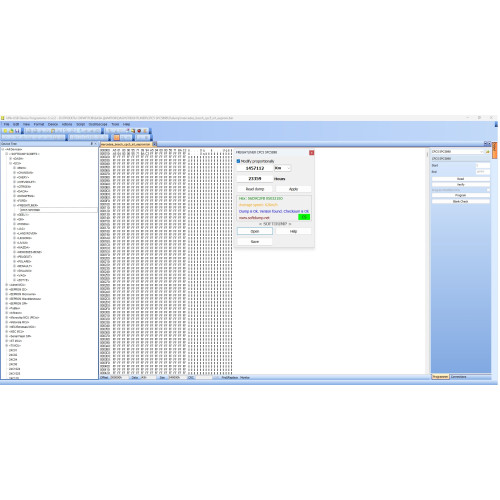The height and width of the screenshot is (500, 500).
Task: Click the Save disk toolbar icon
Action: (17, 131)
